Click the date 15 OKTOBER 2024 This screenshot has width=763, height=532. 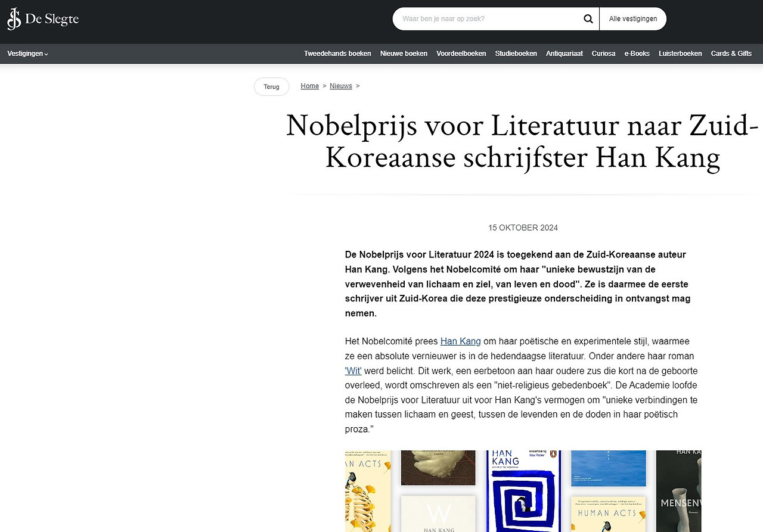tap(523, 228)
